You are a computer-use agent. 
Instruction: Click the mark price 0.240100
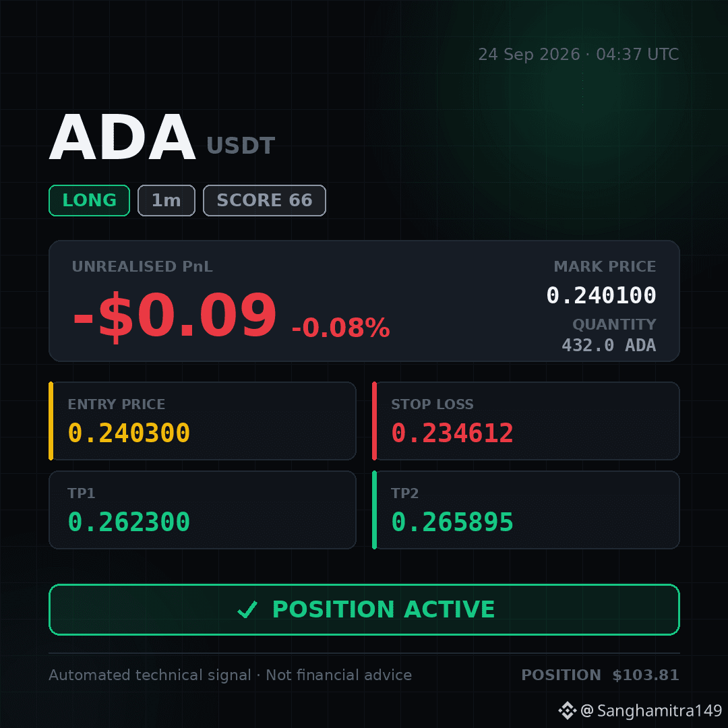[601, 295]
